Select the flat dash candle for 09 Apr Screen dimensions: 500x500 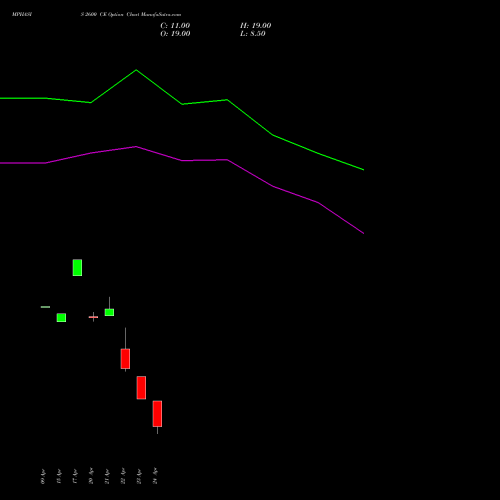[x=45, y=307]
